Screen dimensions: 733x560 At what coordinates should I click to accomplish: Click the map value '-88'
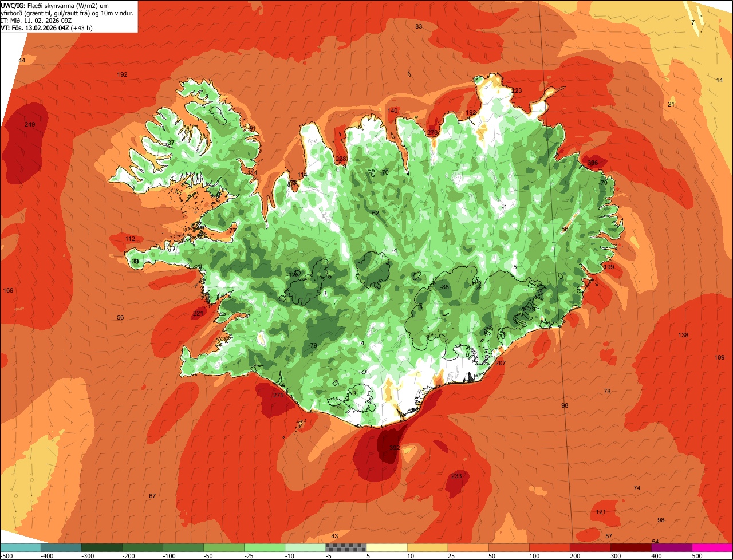pos(444,287)
